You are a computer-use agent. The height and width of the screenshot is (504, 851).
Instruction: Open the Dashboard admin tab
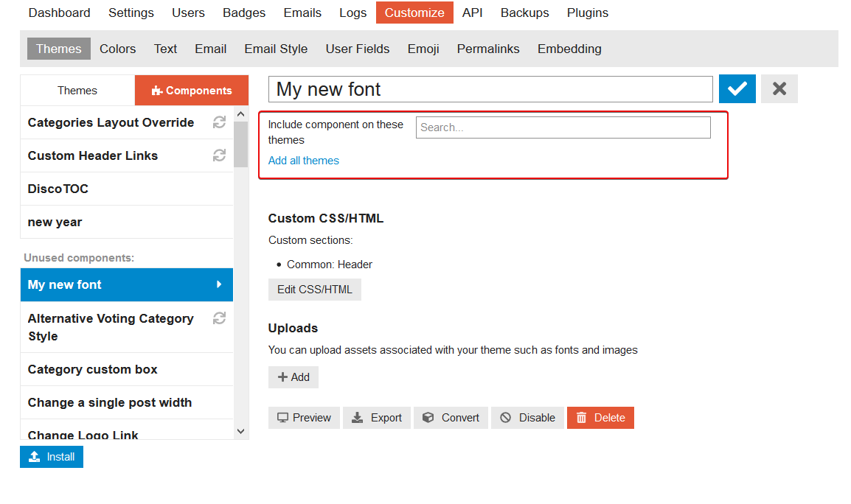click(59, 13)
